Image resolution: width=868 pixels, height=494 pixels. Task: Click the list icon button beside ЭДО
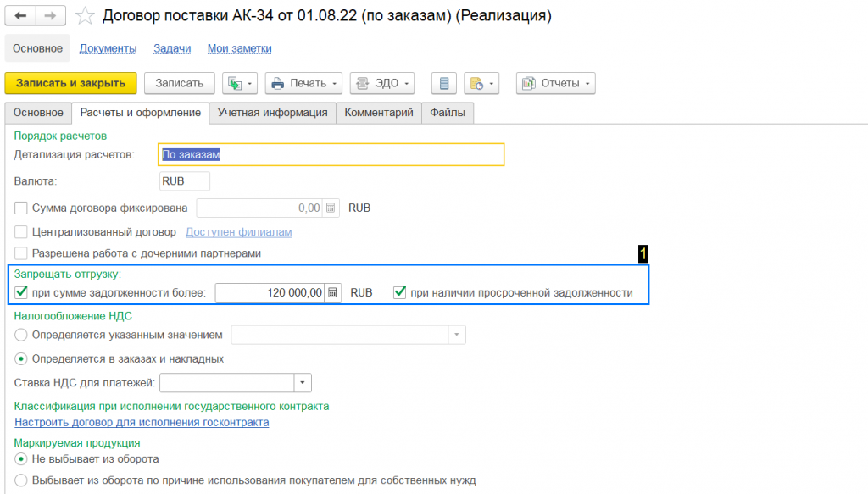coord(444,84)
